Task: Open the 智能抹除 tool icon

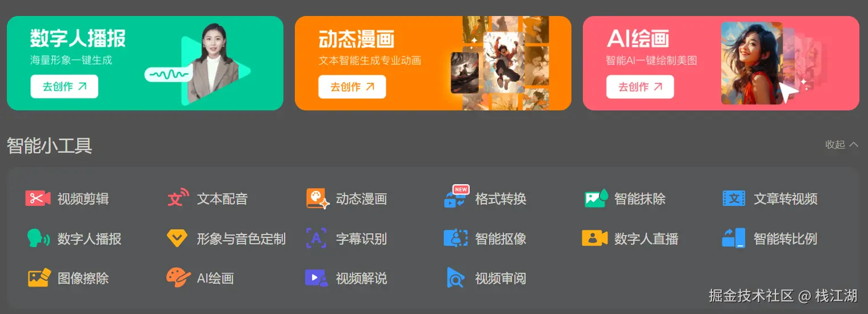Action: pos(595,198)
